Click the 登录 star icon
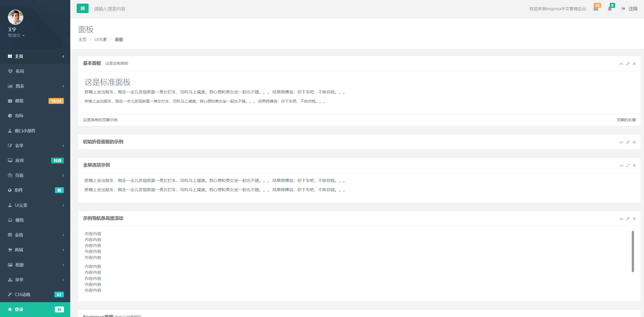 pos(10,309)
